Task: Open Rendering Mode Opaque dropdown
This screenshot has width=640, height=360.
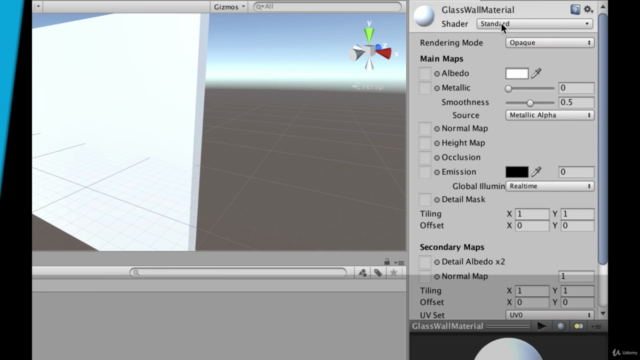Action: (549, 42)
